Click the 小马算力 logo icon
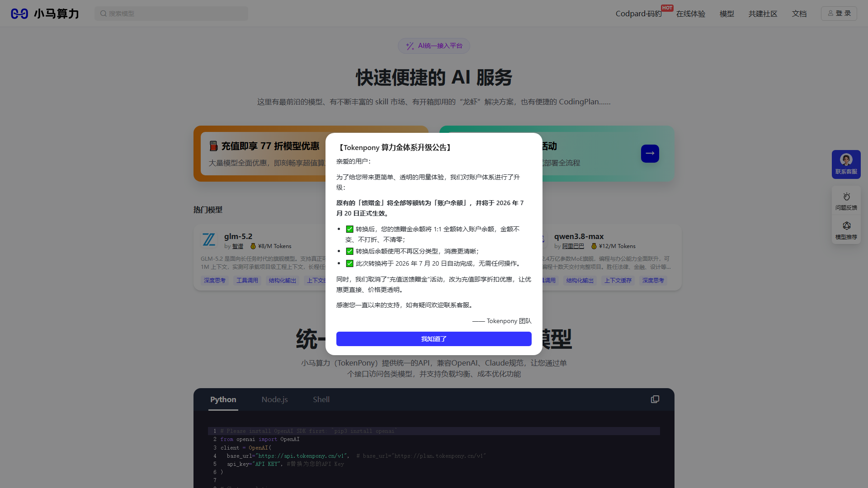Screen dimensions: 868x488 pyautogui.click(x=19, y=14)
